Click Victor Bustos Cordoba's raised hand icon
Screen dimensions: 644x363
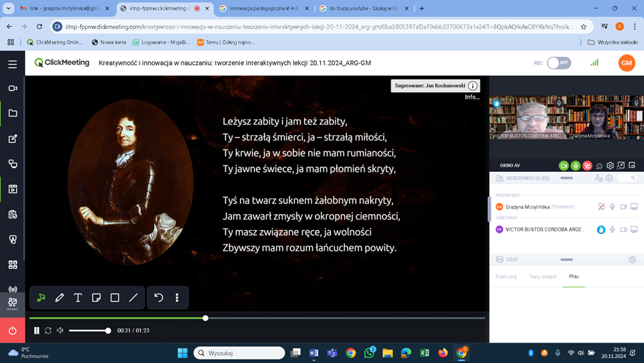coord(601,229)
